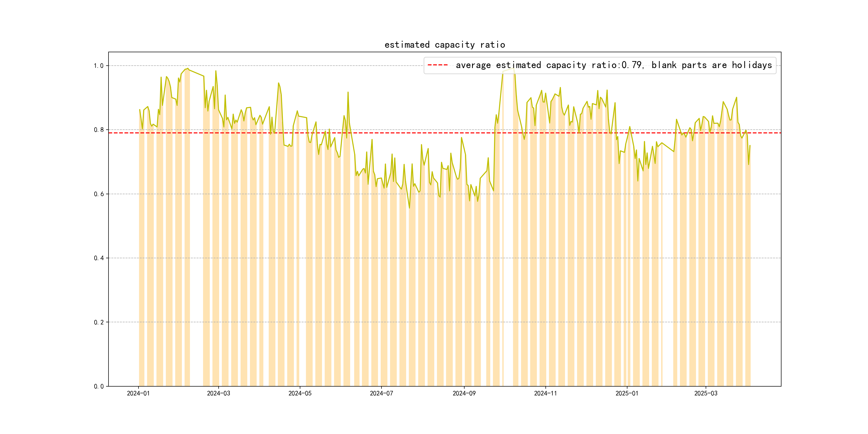Image resolution: width=868 pixels, height=434 pixels.
Task: Click the 2024-05 x-axis label
Action: pos(300,393)
